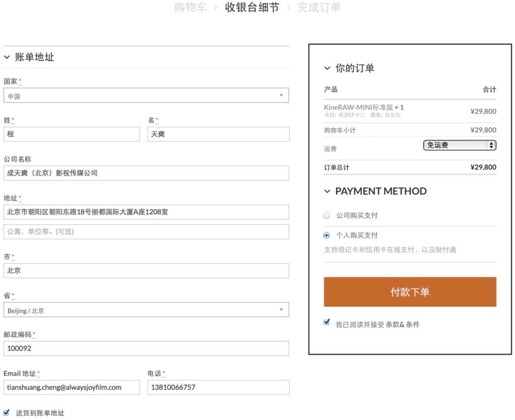The image size is (515, 420).
Task: Open the 条款& 条件 terms link
Action: tap(402, 325)
